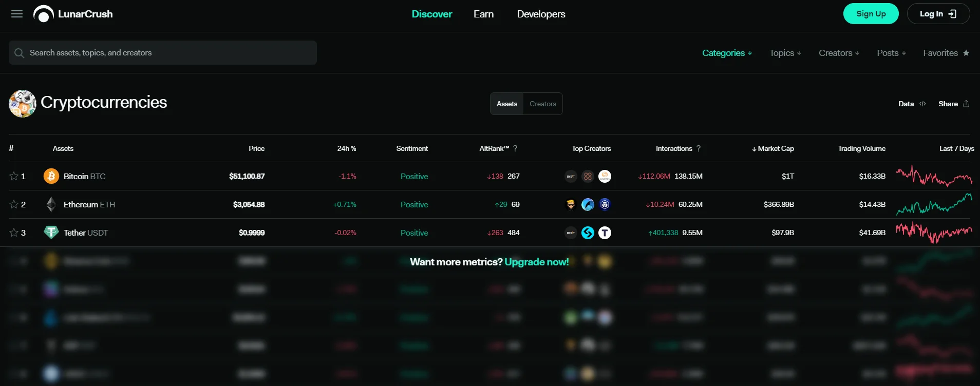Open Ethereum's third top creator avatar
Screen dimensions: 980x386
click(605, 204)
